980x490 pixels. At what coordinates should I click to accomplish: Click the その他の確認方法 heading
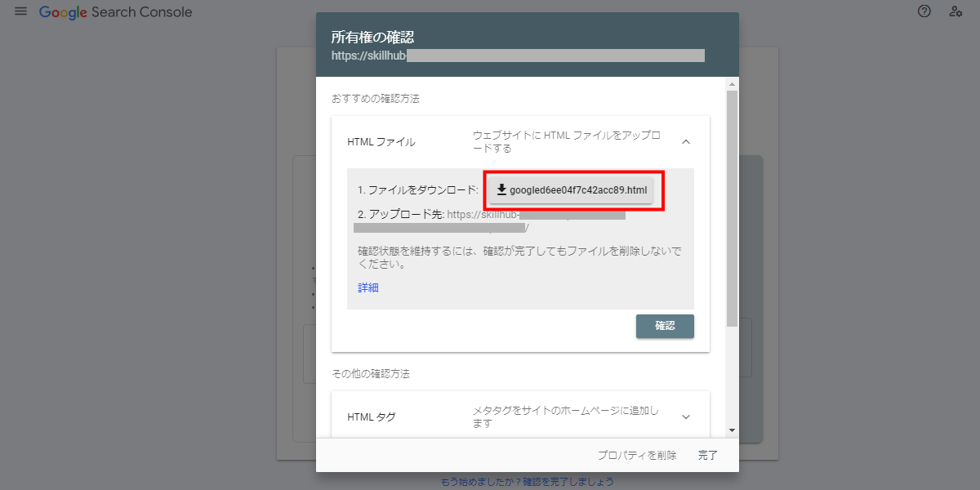(x=371, y=374)
